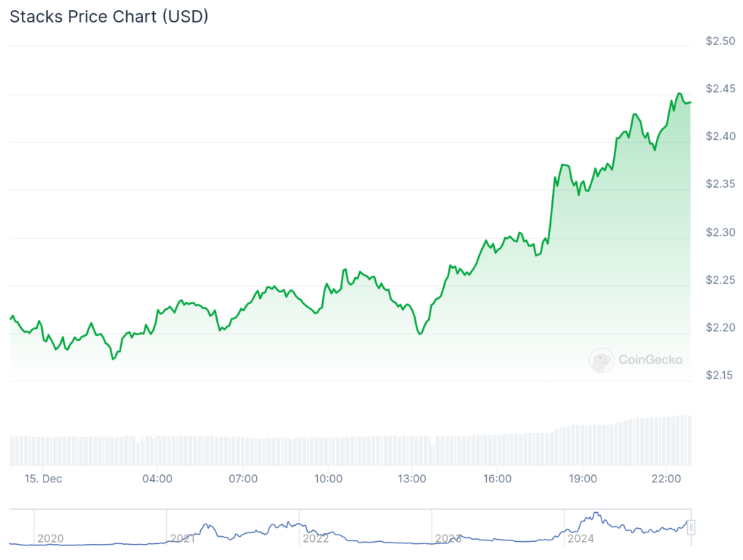The image size is (743, 560).
Task: Click 2021 label in the range navigator
Action: (x=183, y=538)
